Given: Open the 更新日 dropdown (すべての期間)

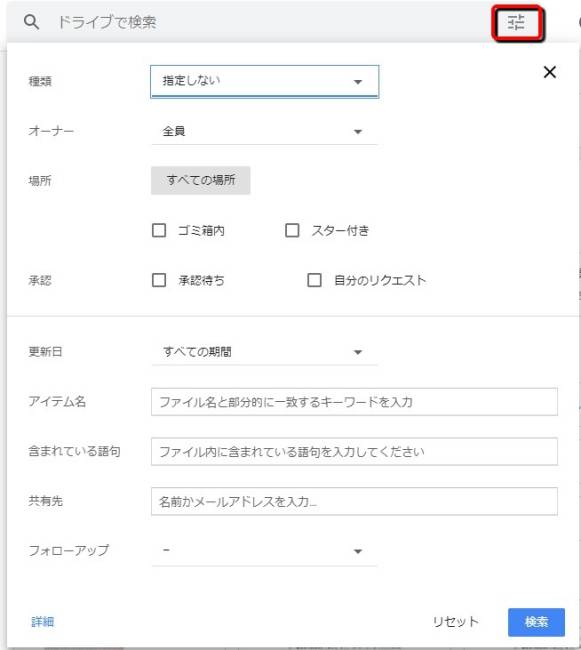Looking at the screenshot, I should (264, 352).
